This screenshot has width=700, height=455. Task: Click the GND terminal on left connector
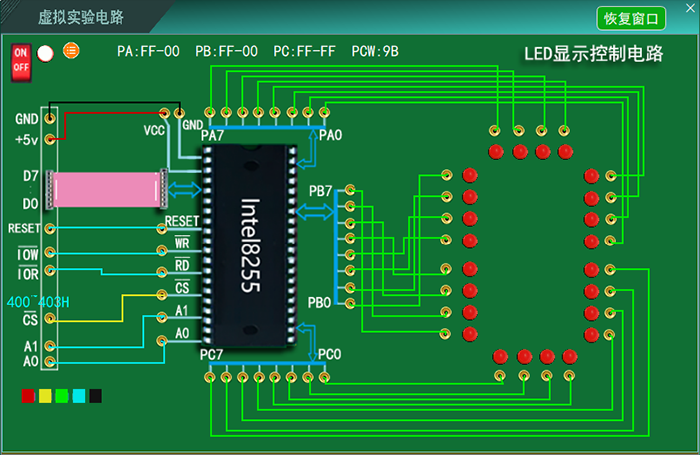click(49, 119)
